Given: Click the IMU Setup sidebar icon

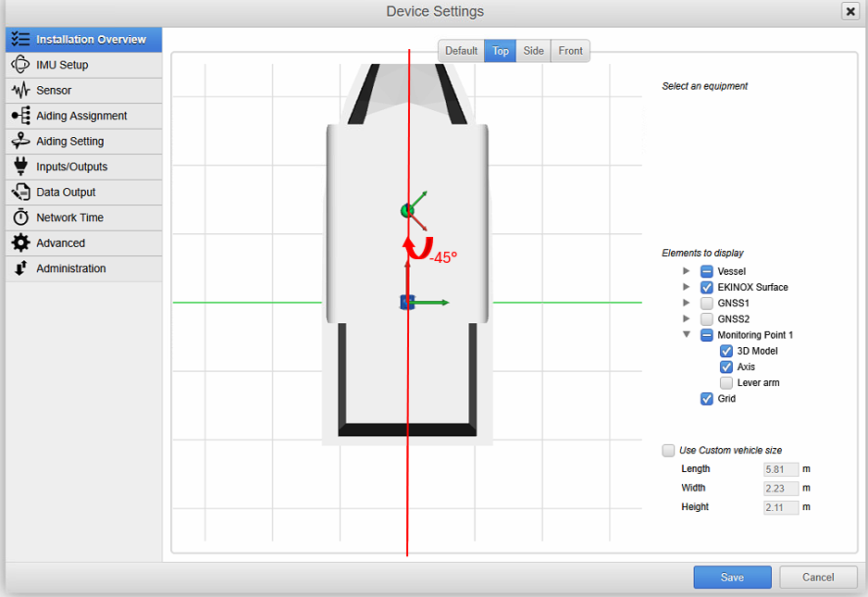Looking at the screenshot, I should tap(20, 65).
